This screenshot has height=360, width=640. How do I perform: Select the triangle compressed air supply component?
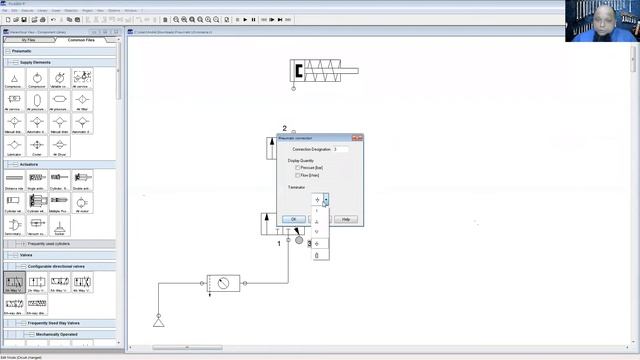pyautogui.click(x=14, y=78)
